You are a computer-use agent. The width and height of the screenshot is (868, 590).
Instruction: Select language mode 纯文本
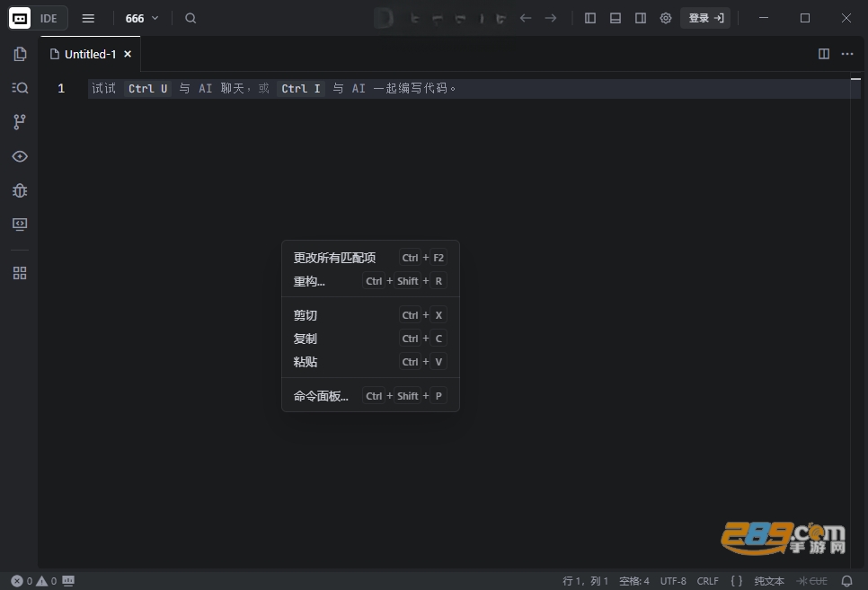(769, 581)
